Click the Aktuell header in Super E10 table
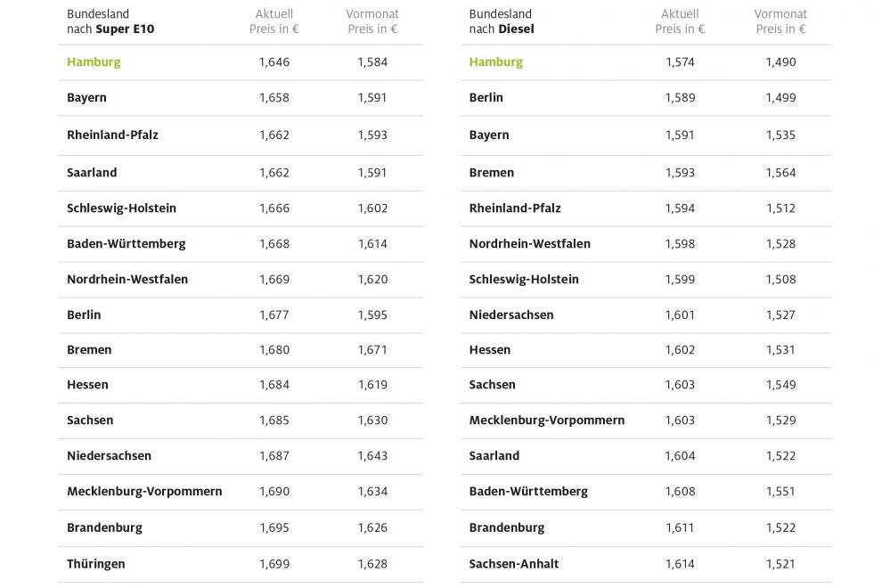Image resolution: width=882 pixels, height=588 pixels. click(274, 21)
